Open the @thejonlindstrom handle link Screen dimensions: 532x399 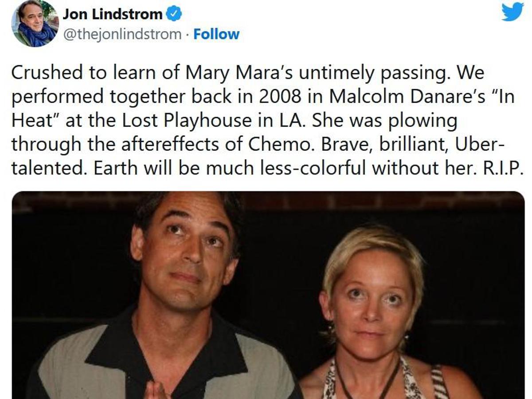[x=122, y=34]
